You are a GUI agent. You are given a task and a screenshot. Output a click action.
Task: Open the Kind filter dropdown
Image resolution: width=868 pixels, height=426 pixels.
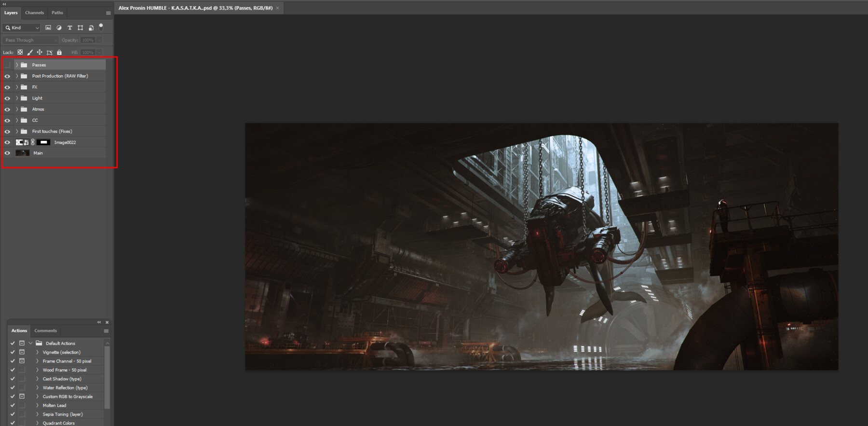pos(22,28)
